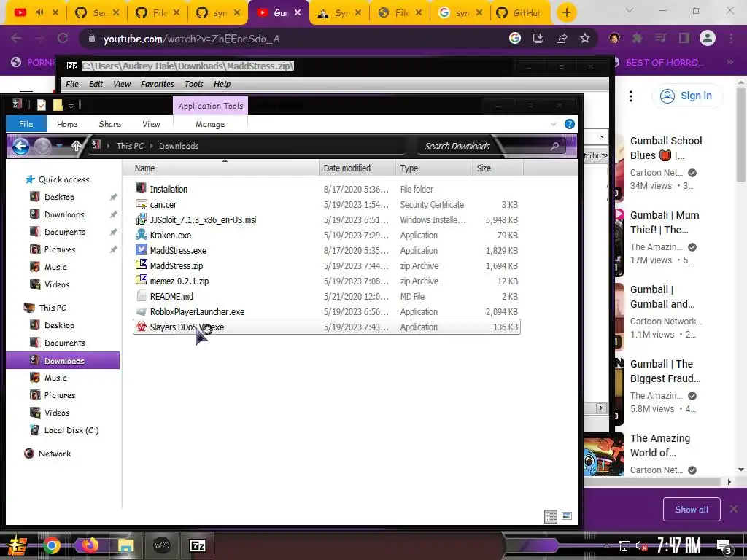
Task: Open Quick Access Toolbar customize dropdown
Action: click(x=71, y=105)
